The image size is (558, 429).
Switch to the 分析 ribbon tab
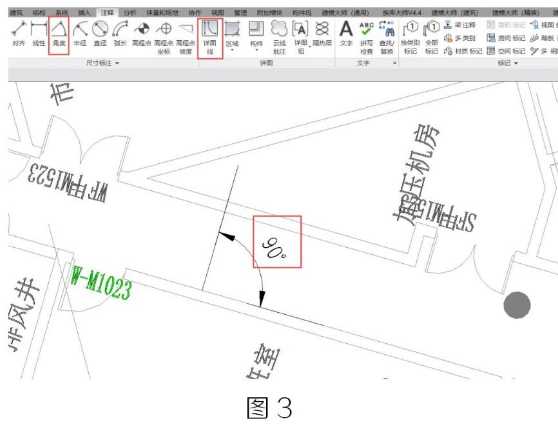(x=130, y=12)
